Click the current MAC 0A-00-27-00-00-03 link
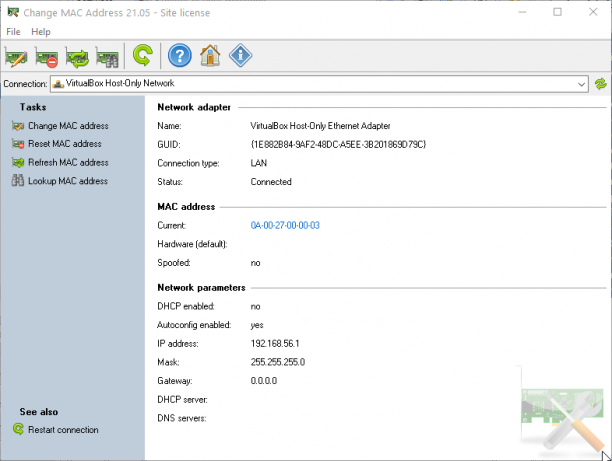The image size is (612, 461). coord(285,226)
